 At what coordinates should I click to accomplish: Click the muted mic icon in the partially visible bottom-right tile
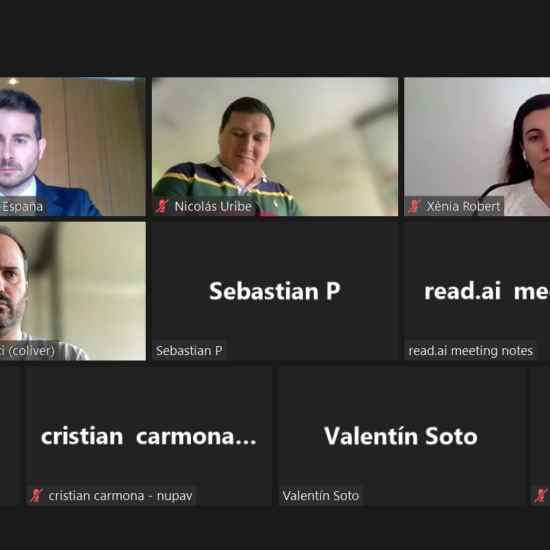[x=541, y=496]
